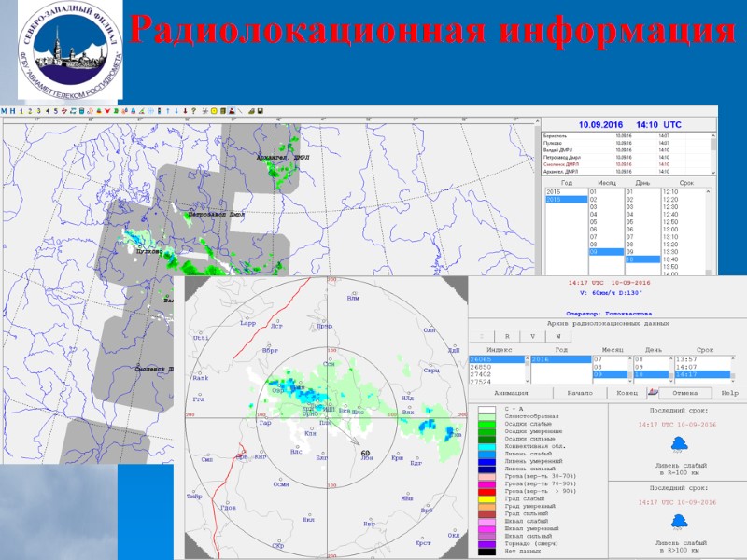Click the light-blue down arrow toolbar icon
Viewport: 747px width, 560px height.
pos(176,111)
